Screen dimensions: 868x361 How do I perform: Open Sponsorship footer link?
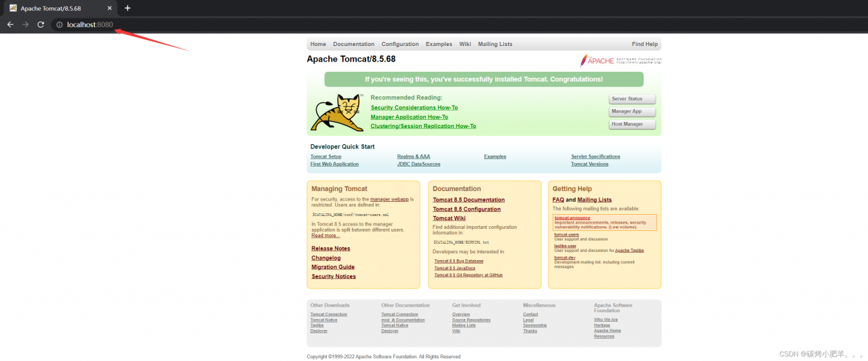coord(535,325)
